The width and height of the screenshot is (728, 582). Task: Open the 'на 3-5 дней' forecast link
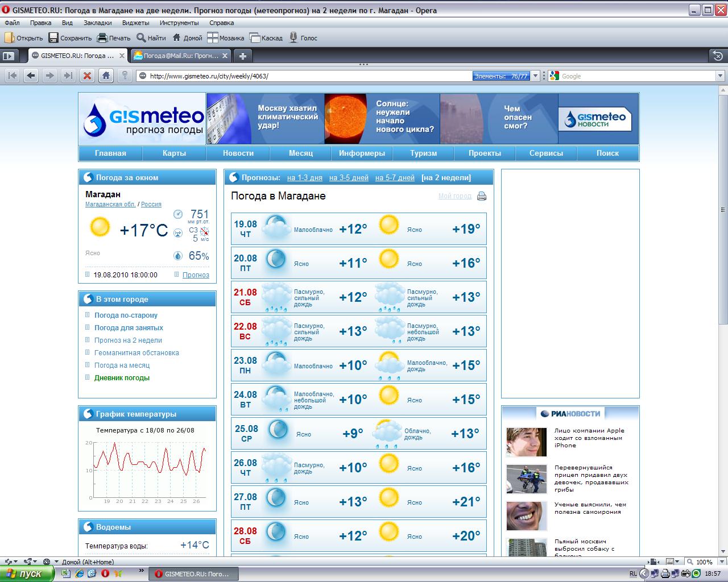coord(349,178)
